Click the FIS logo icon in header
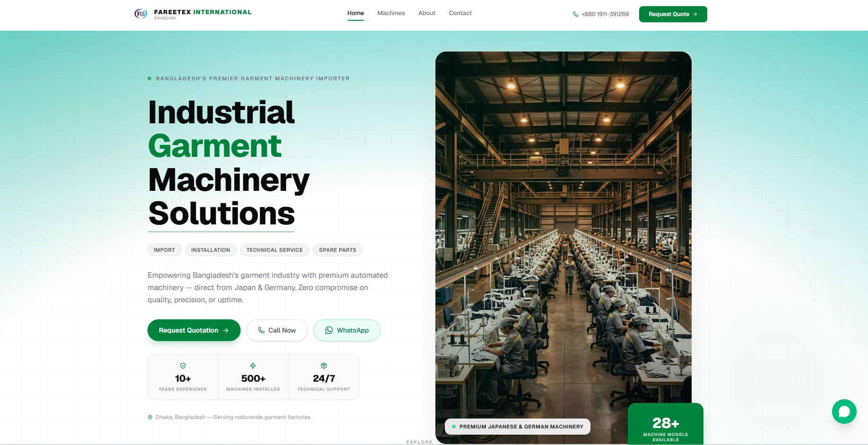Image resolution: width=868 pixels, height=445 pixels. tap(140, 14)
